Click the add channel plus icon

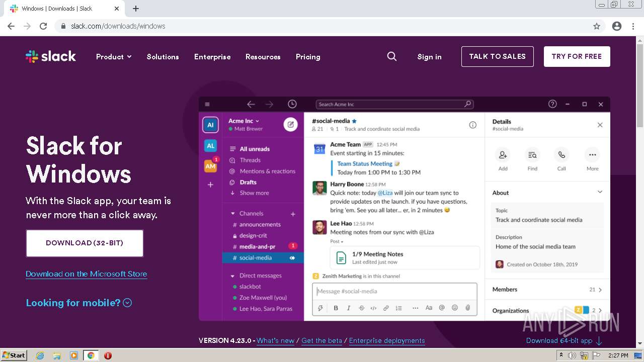click(293, 214)
